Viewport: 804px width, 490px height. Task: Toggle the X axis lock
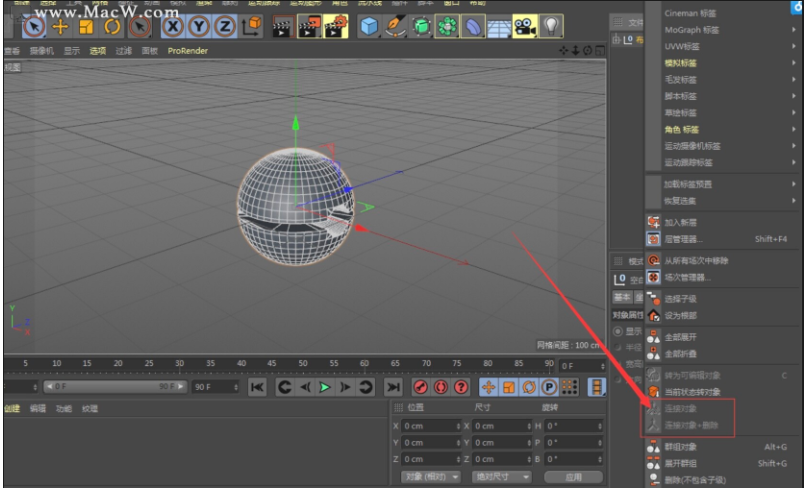(173, 26)
